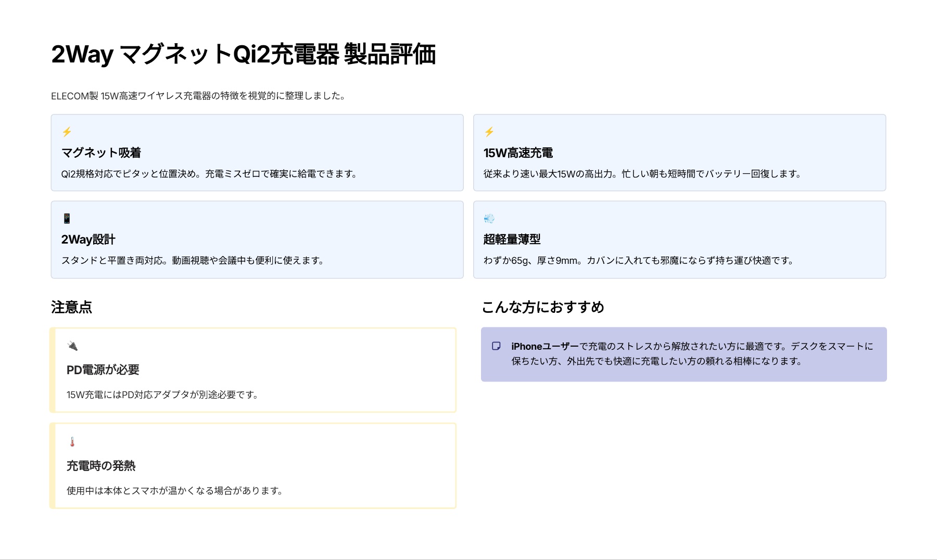Viewport: 937px width, 560px height.
Task: Click the 15W高速充電 card heading
Action: [518, 153]
